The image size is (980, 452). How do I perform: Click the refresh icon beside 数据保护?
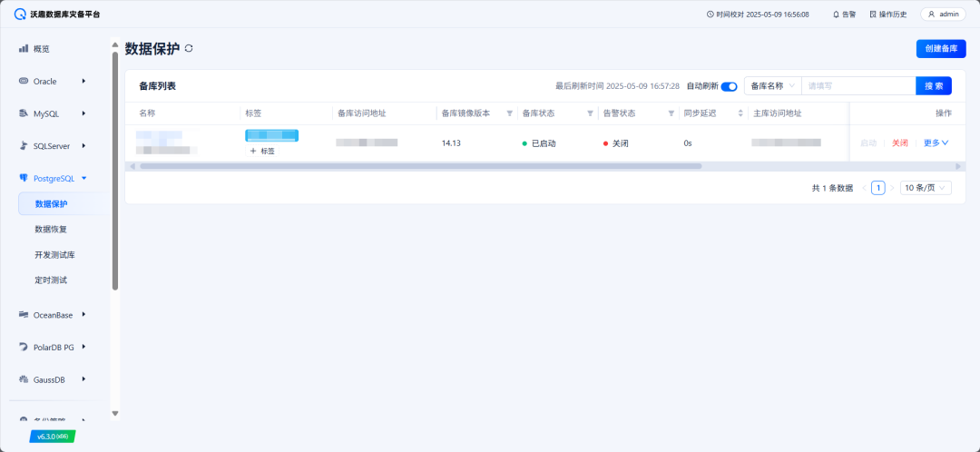coord(189,48)
